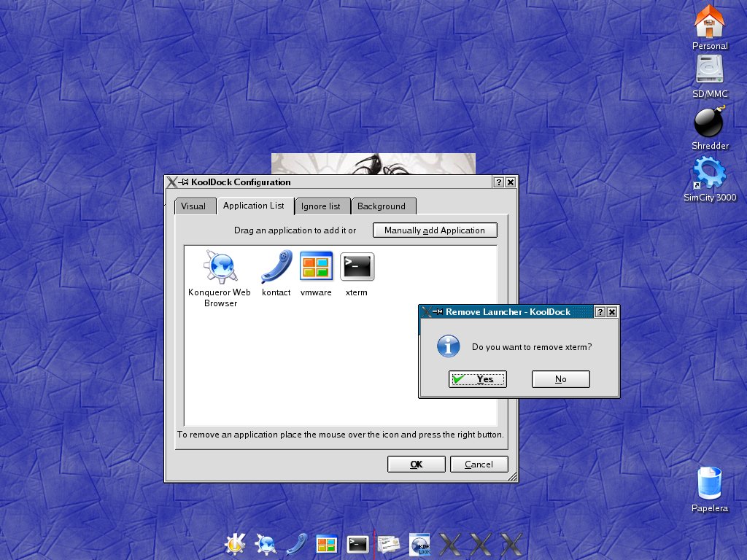Image resolution: width=747 pixels, height=560 pixels.
Task: Click Cancel in KoolDock Configuration
Action: pyautogui.click(x=479, y=464)
